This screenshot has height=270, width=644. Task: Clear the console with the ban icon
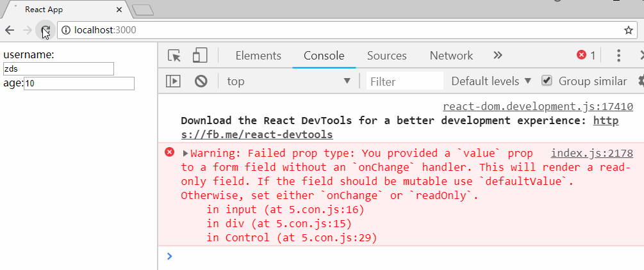pos(201,81)
